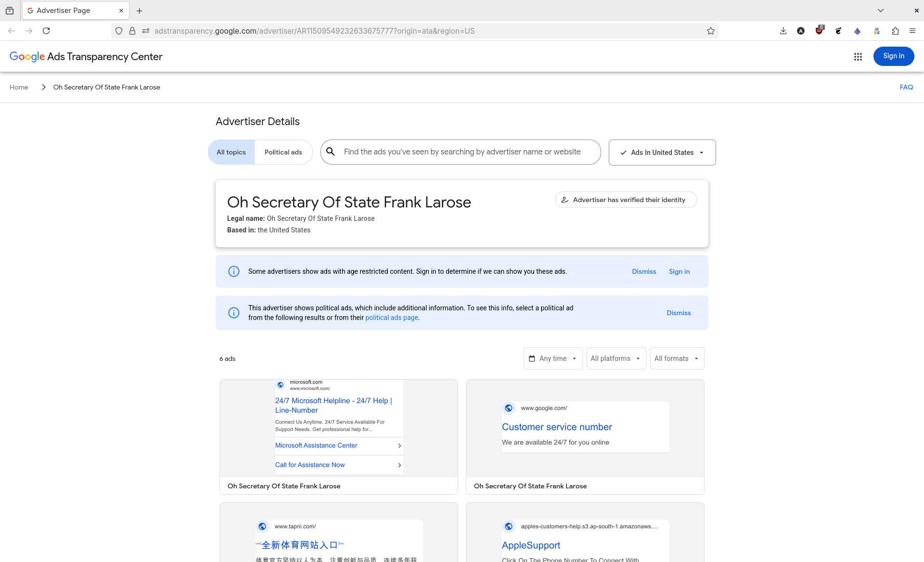Select the All topics filter

click(x=231, y=152)
